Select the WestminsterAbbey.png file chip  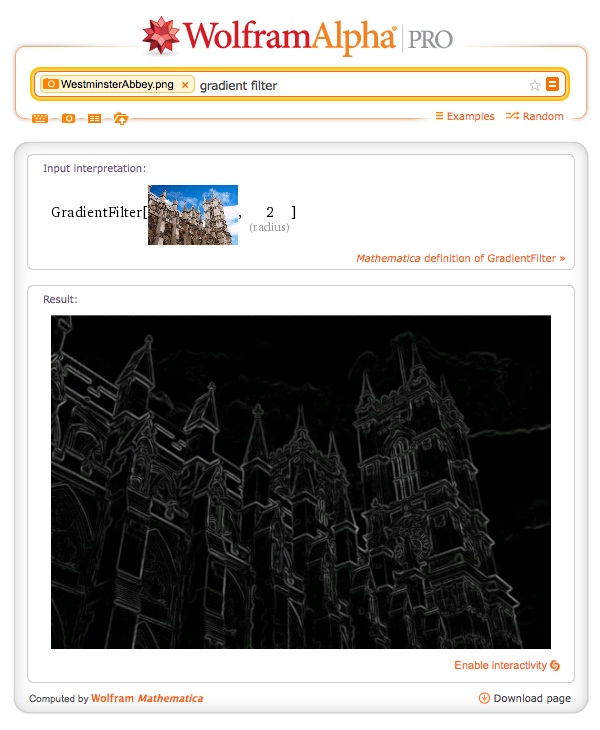pos(108,85)
